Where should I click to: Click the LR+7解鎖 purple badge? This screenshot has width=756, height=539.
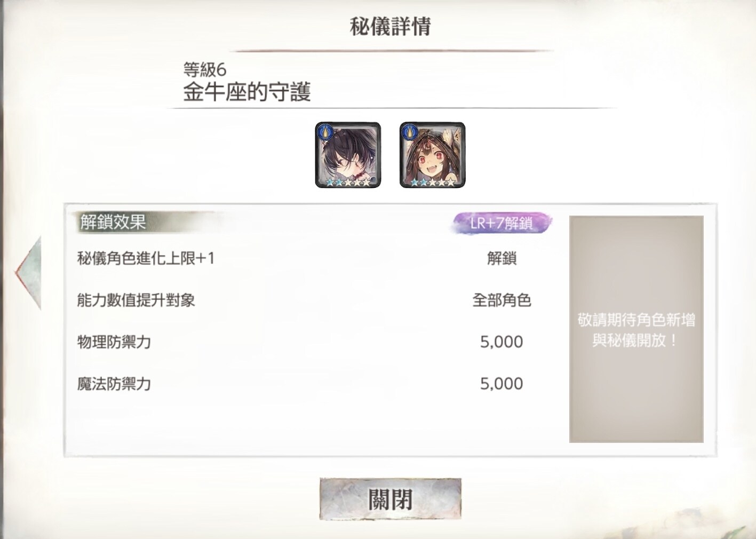pyautogui.click(x=501, y=223)
